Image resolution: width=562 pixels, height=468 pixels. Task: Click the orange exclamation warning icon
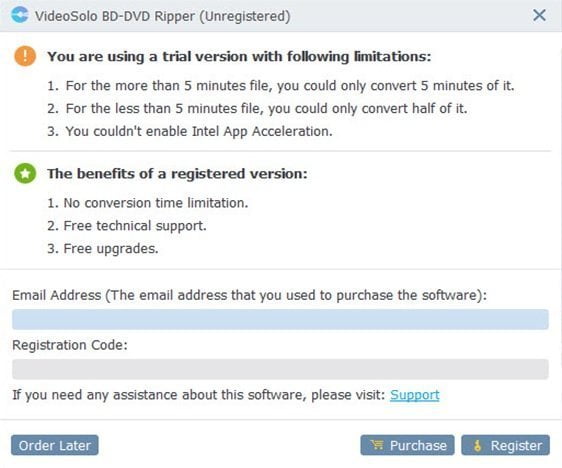(25, 56)
